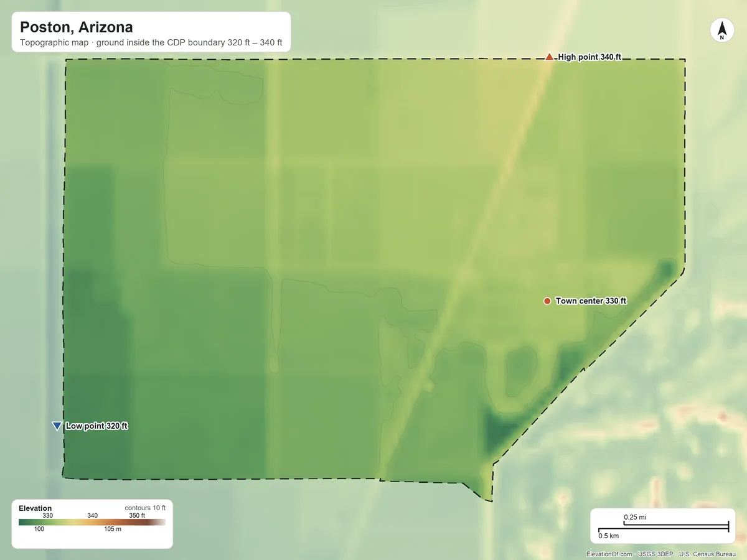Viewport: 747px width, 560px height.
Task: Click the 105 m legend tick label
Action: pyautogui.click(x=113, y=529)
